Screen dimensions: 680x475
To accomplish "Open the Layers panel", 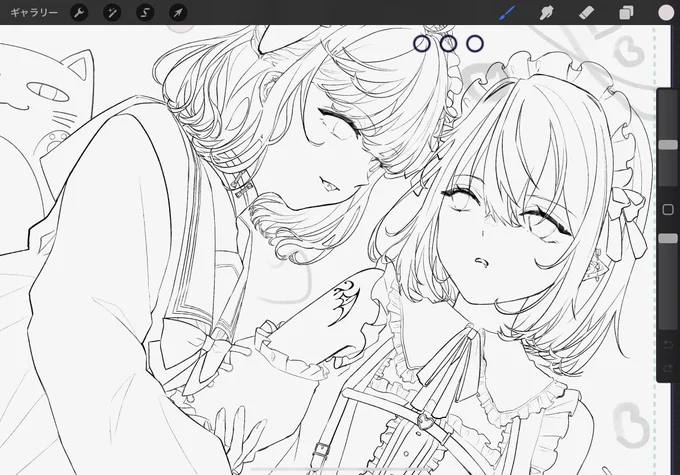I will [x=626, y=13].
